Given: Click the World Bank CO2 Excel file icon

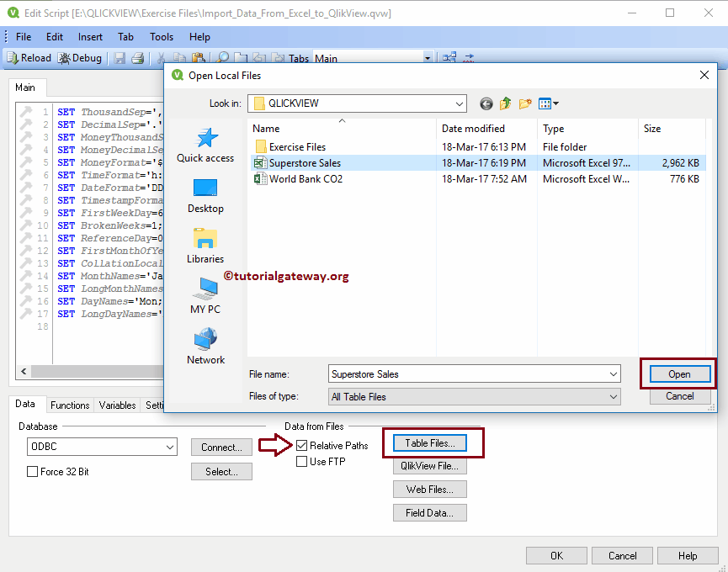Looking at the screenshot, I should (x=260, y=178).
